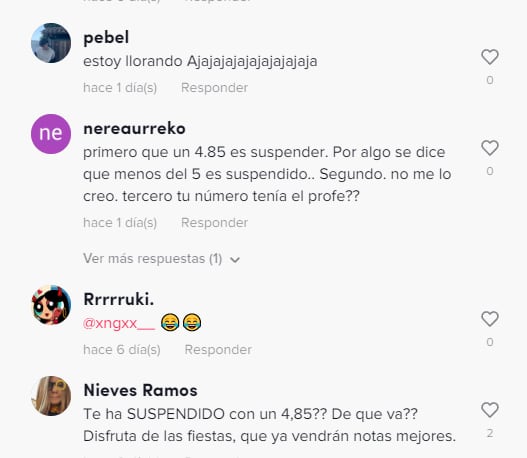Screen dimensions: 527x458
Task: Like pebel's comment with the heart icon
Action: pyautogui.click(x=490, y=57)
